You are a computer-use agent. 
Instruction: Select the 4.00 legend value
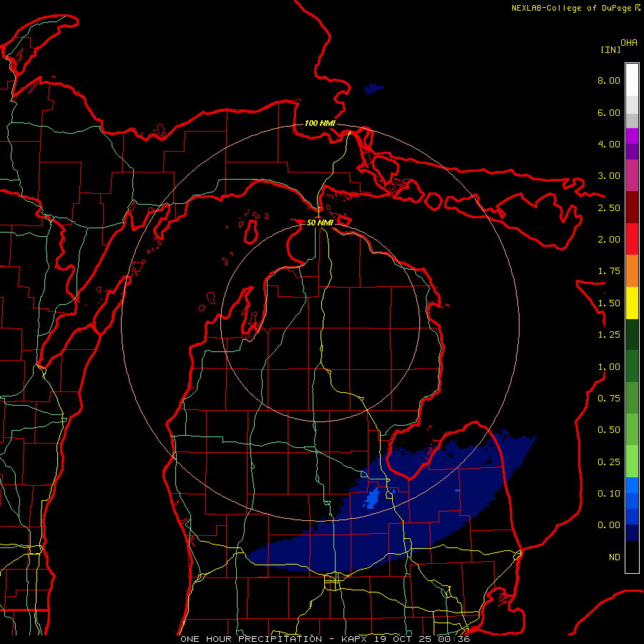pyautogui.click(x=609, y=144)
